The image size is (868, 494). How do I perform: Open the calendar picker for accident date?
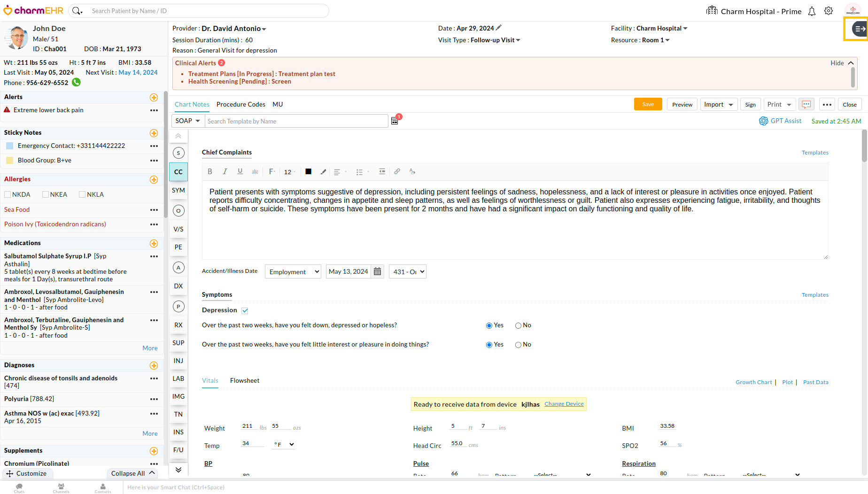click(377, 271)
